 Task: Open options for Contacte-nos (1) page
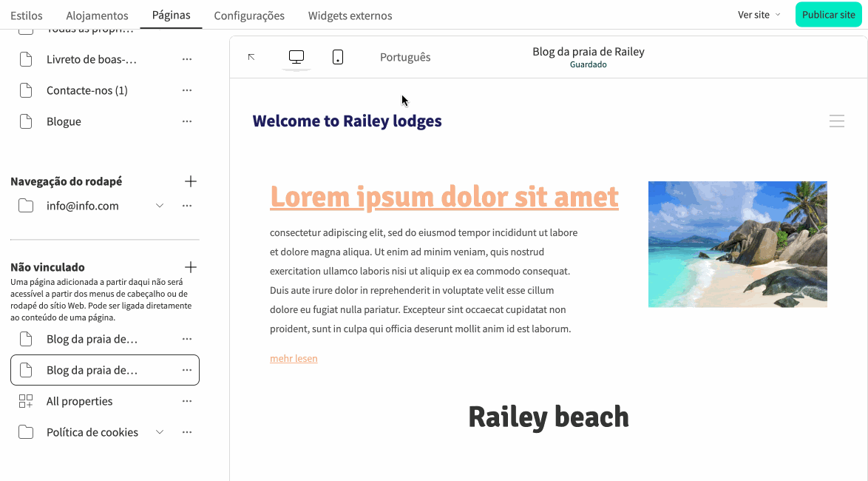click(187, 90)
